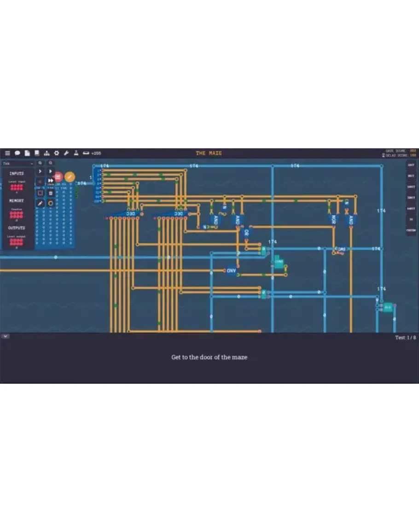Open the lab flask icon
Viewport: 419px width, 532px height.
[x=76, y=153]
